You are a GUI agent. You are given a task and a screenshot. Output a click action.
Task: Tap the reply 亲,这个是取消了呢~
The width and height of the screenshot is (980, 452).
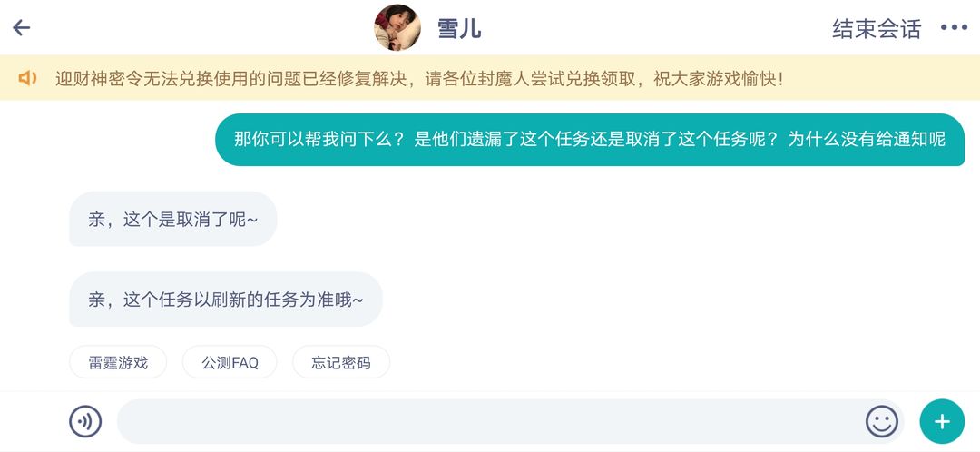(x=173, y=219)
